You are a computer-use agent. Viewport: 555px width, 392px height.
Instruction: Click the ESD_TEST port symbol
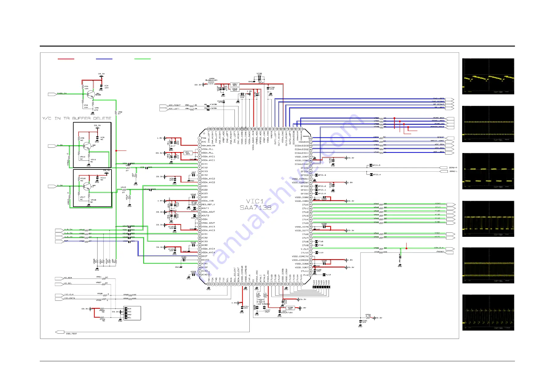pos(59,332)
